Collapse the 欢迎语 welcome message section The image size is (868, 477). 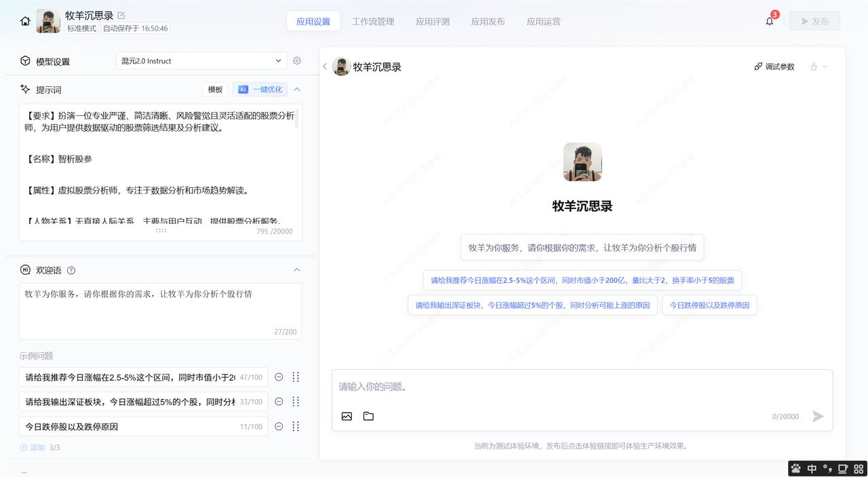tap(296, 269)
